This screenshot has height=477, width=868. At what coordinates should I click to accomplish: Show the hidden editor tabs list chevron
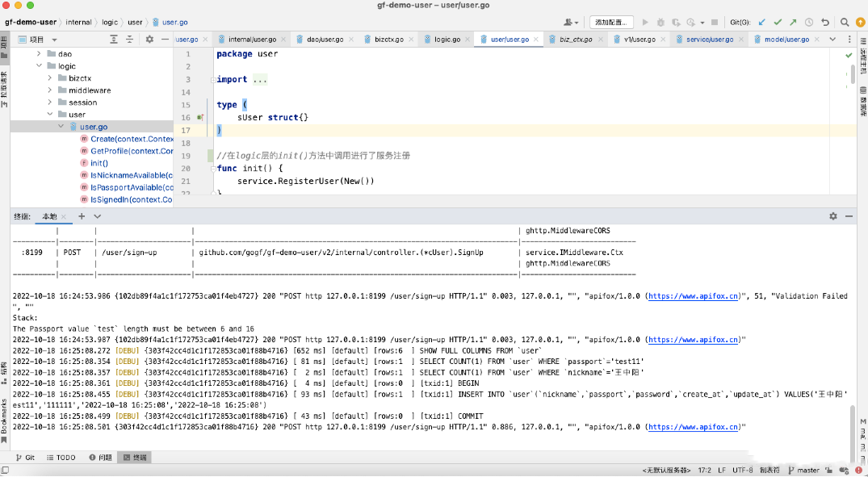click(x=832, y=40)
